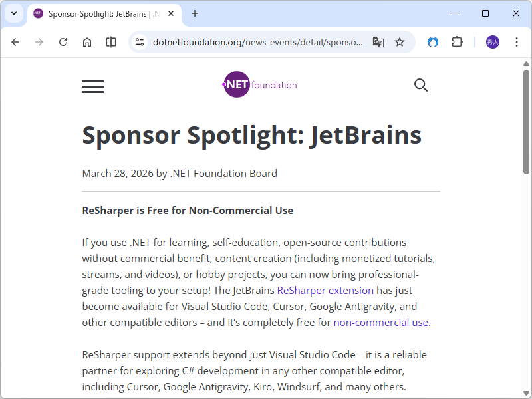Go to the browser home page
This screenshot has width=532, height=399.
coord(87,41)
